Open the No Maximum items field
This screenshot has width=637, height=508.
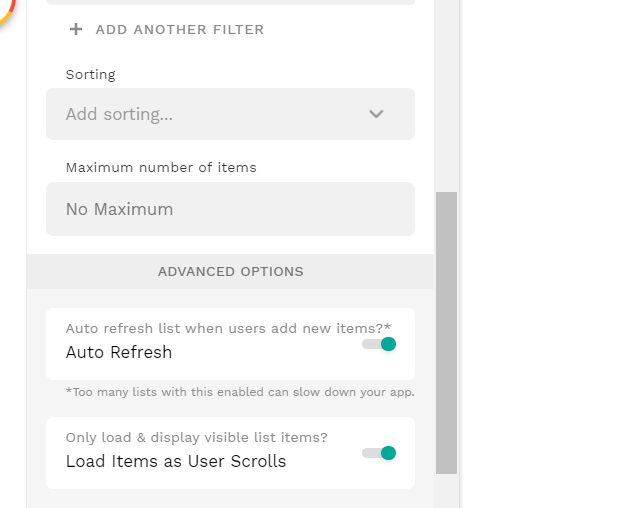(x=230, y=209)
